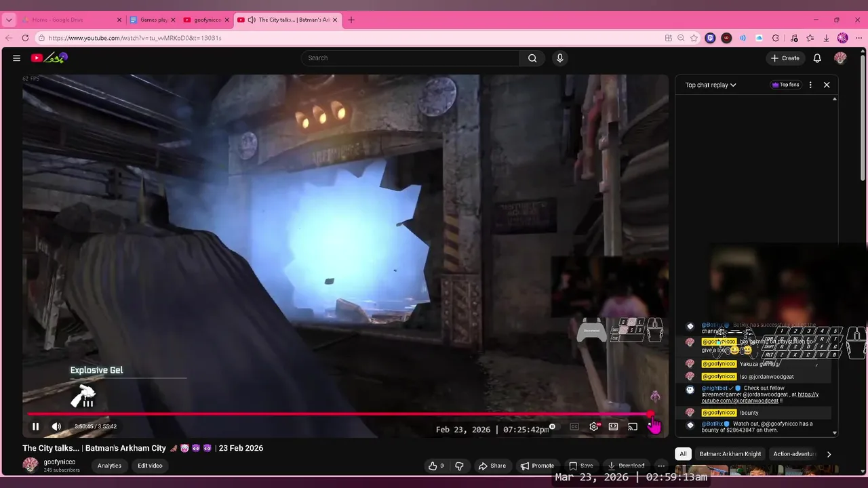Like the video

(x=436, y=466)
